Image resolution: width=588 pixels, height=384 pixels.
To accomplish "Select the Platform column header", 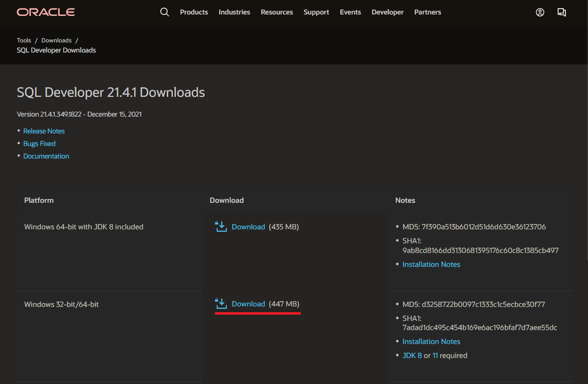I will pyautogui.click(x=39, y=200).
